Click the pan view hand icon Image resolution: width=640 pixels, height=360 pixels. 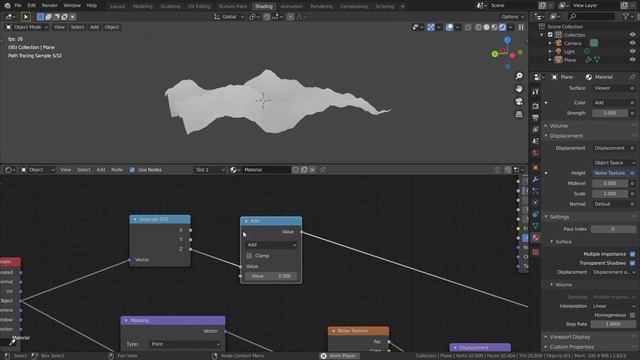(519, 89)
